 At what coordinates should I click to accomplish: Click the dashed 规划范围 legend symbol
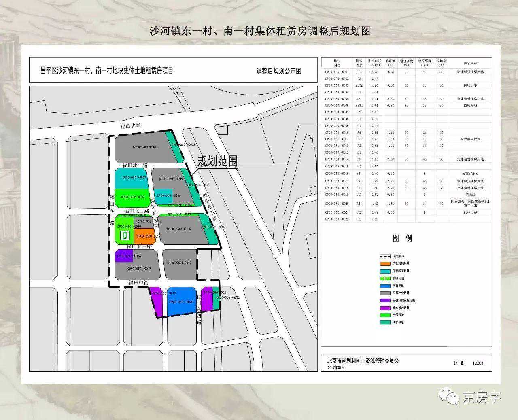point(385,256)
